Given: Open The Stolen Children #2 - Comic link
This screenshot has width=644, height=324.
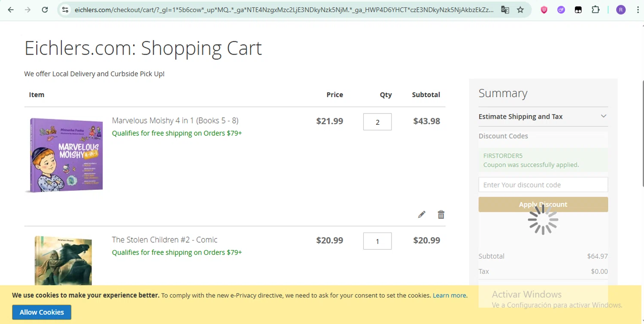Looking at the screenshot, I should pos(164,239).
